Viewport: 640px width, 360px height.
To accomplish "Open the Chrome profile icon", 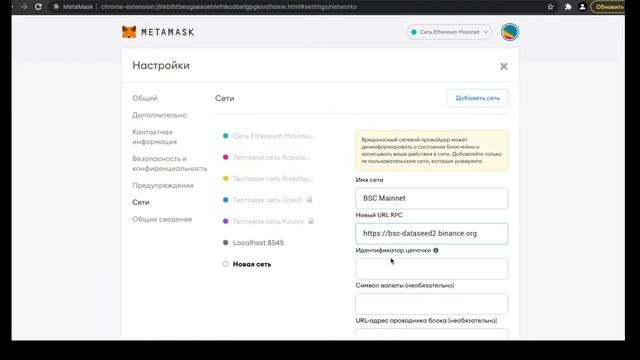I will tap(582, 7).
